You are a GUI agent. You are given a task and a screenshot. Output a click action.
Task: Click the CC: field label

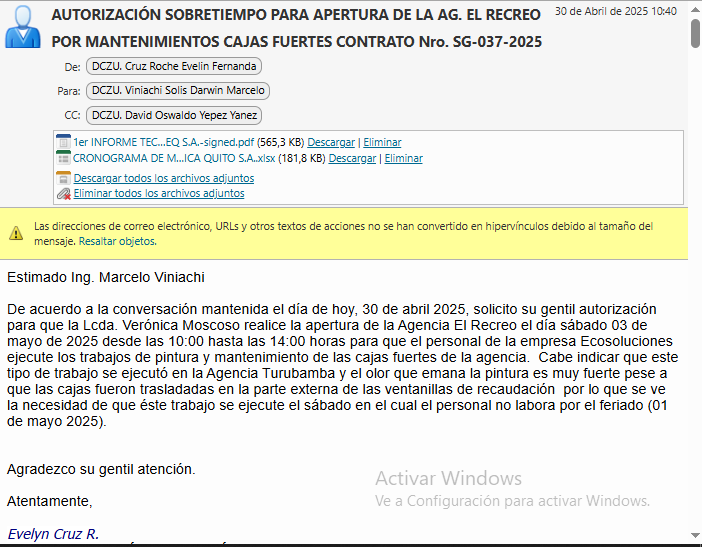(x=73, y=115)
